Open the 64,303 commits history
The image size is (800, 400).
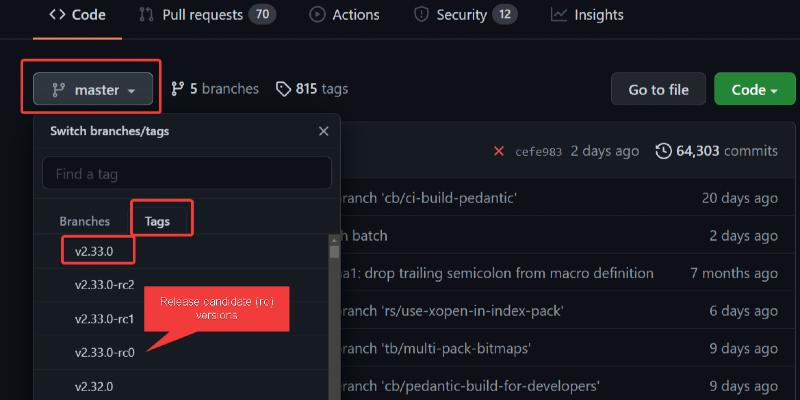pyautogui.click(x=716, y=151)
